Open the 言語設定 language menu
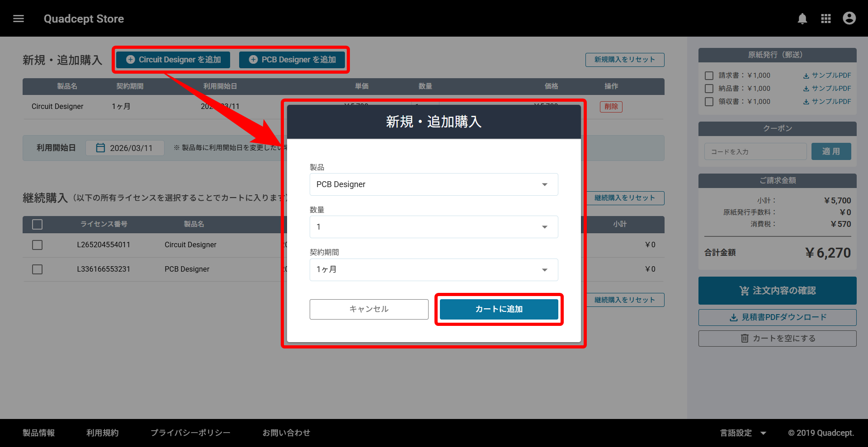868x447 pixels. tap(743, 433)
